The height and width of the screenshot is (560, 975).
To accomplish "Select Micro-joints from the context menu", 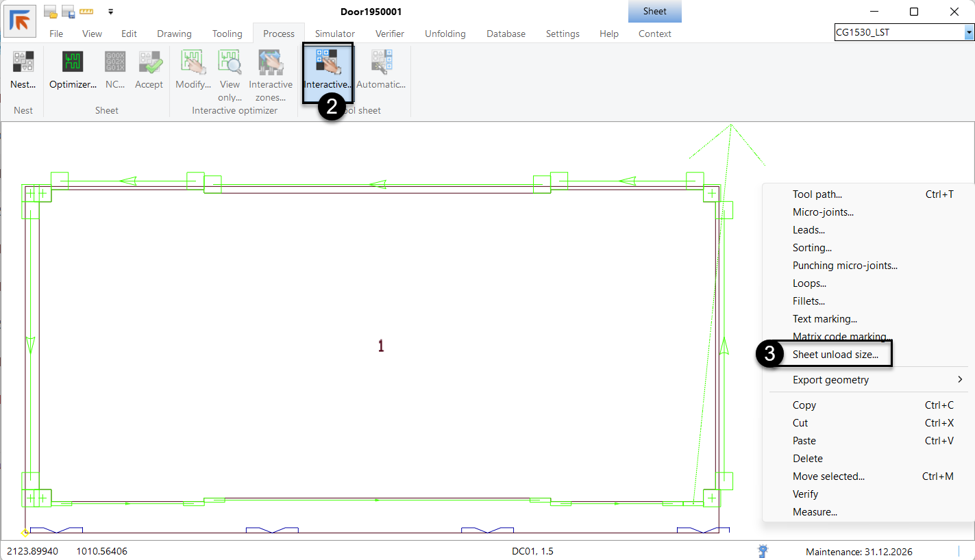I will [x=823, y=212].
